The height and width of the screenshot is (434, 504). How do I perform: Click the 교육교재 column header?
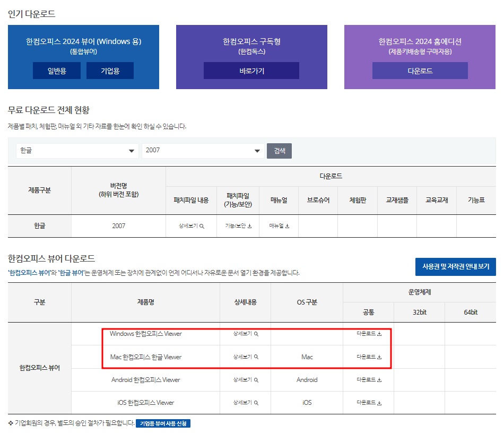[x=437, y=200]
